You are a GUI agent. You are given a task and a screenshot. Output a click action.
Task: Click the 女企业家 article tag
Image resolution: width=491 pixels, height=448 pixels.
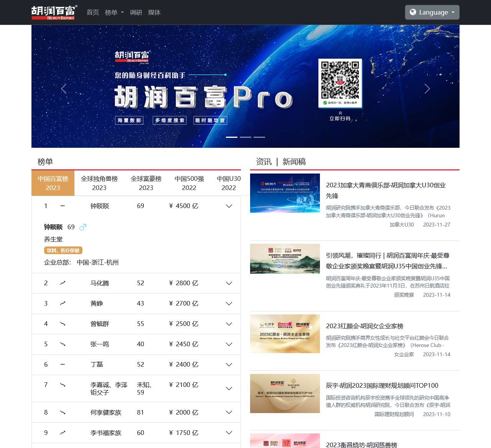tap(404, 354)
